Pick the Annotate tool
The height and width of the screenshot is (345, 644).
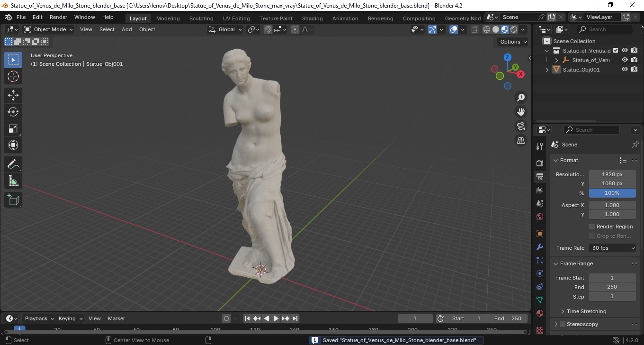[x=13, y=164]
